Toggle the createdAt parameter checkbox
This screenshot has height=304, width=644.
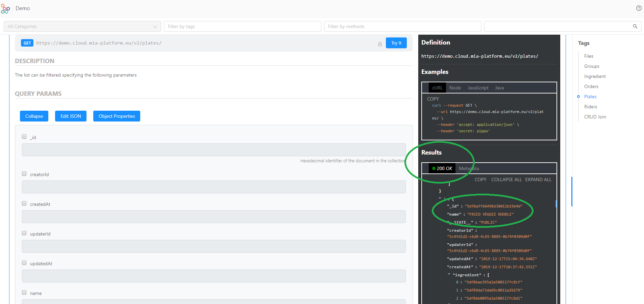pos(24,203)
